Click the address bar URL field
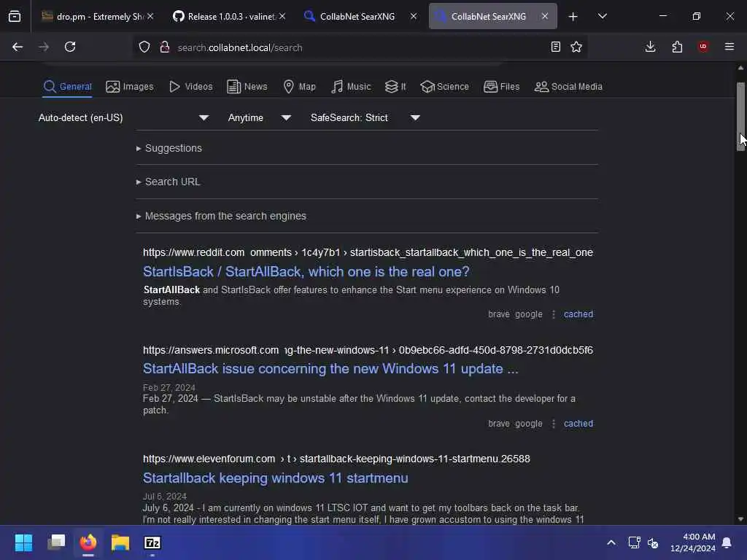Viewport: 747px width, 560px height. [x=360, y=47]
